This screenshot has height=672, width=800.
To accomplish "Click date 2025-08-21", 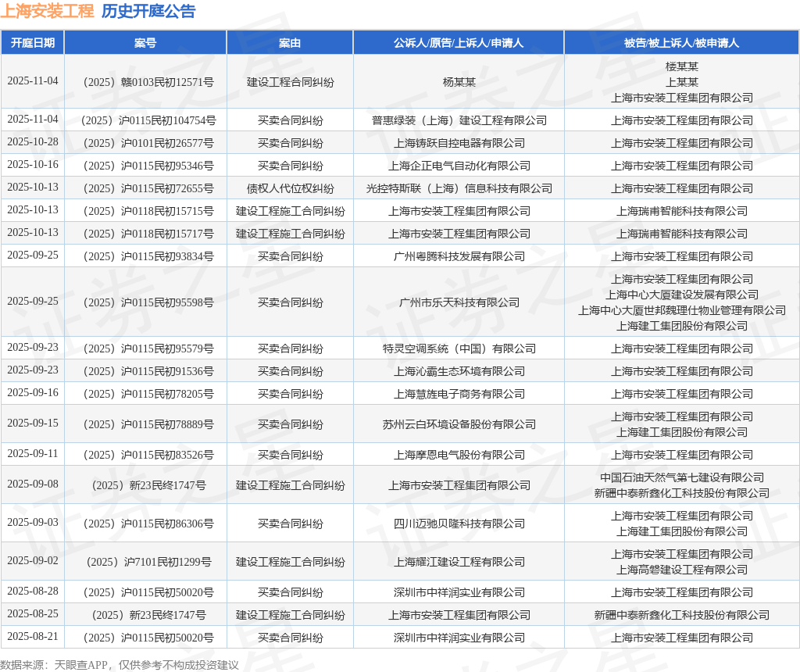I will tap(33, 636).
